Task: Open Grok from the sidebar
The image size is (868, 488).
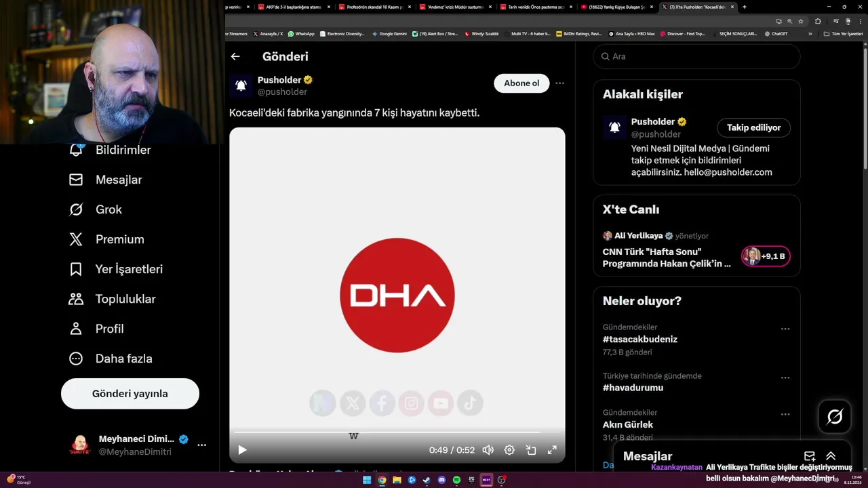Action: click(96, 209)
